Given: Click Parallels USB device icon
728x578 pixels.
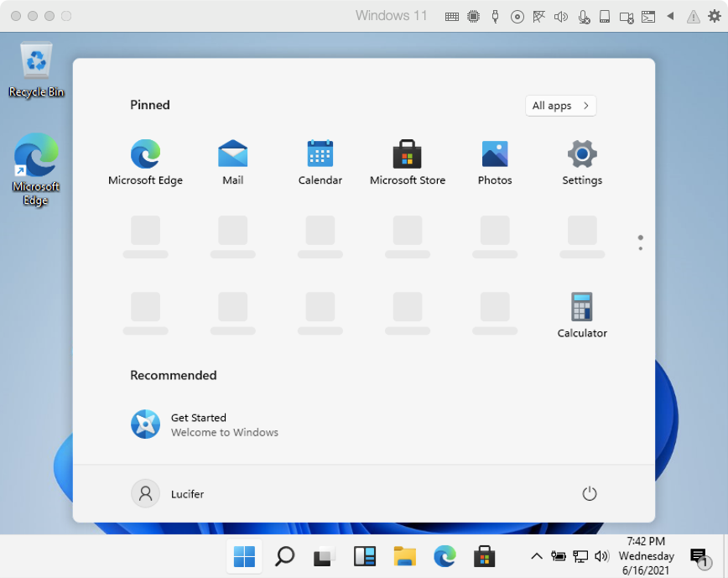Looking at the screenshot, I should click(495, 17).
